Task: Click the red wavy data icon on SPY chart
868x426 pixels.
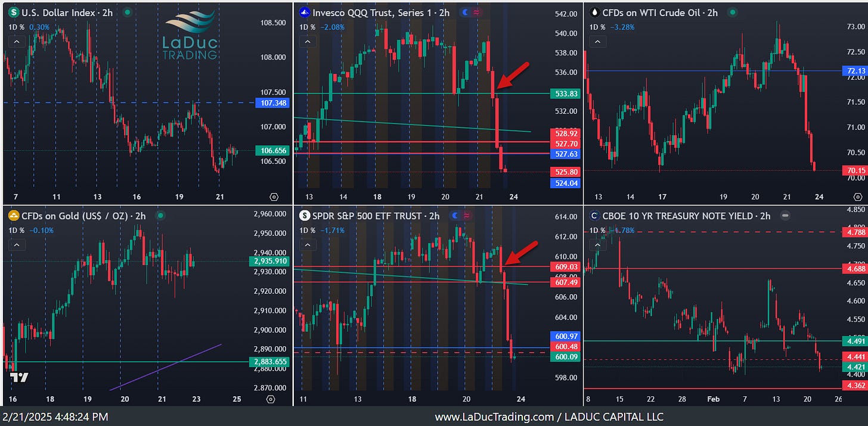Action: 466,216
